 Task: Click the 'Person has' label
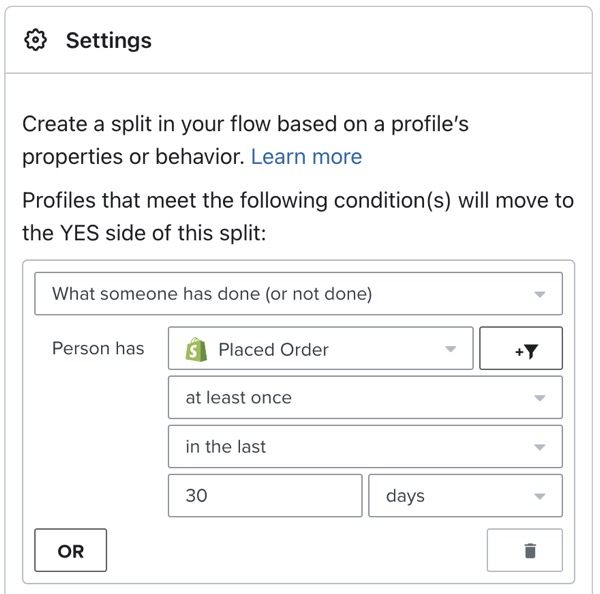(98, 349)
